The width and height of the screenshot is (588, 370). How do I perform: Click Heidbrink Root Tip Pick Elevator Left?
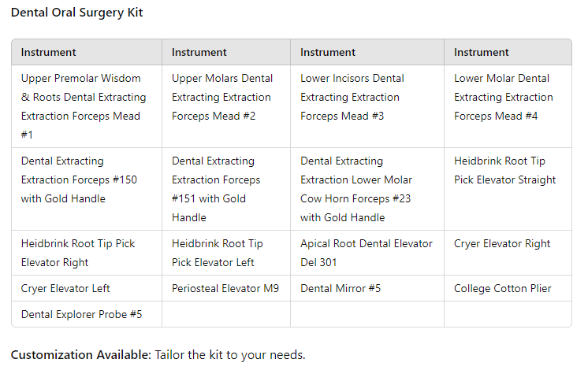226,253
